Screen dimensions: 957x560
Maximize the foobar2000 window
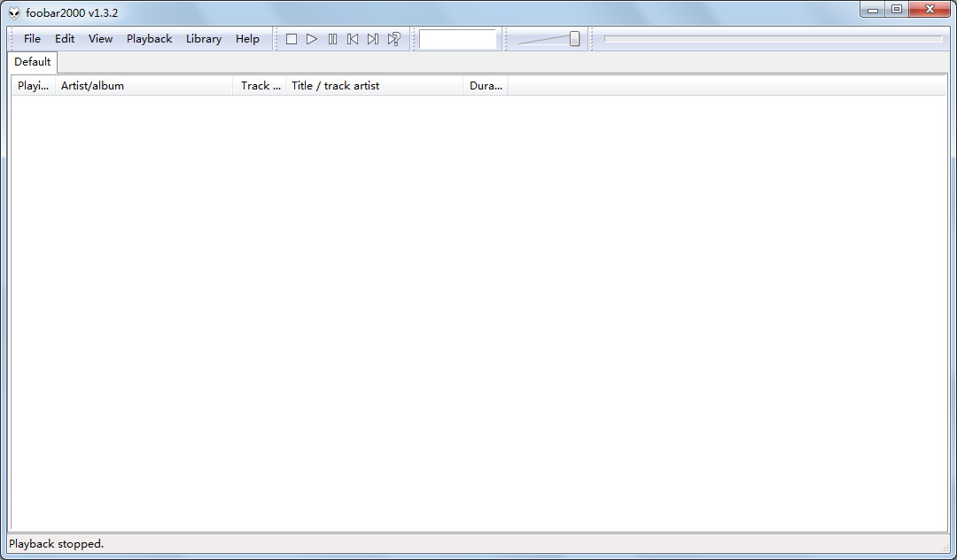897,10
